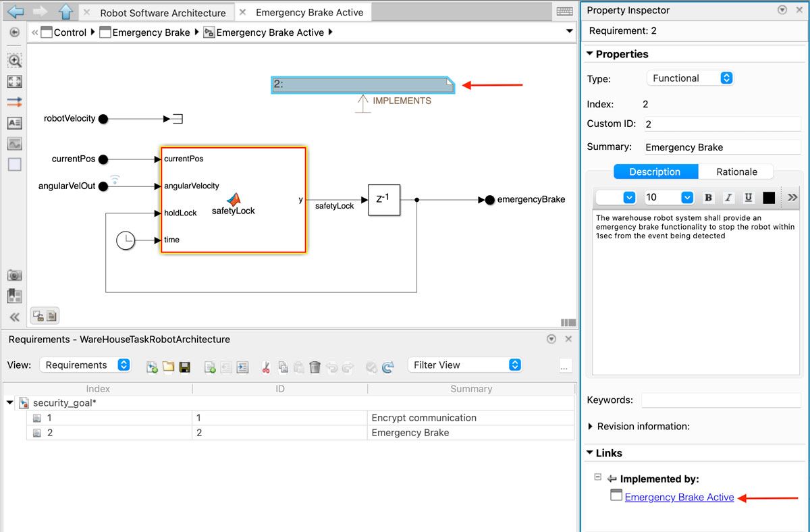
Task: Open the Filter View dropdown
Action: [x=465, y=365]
